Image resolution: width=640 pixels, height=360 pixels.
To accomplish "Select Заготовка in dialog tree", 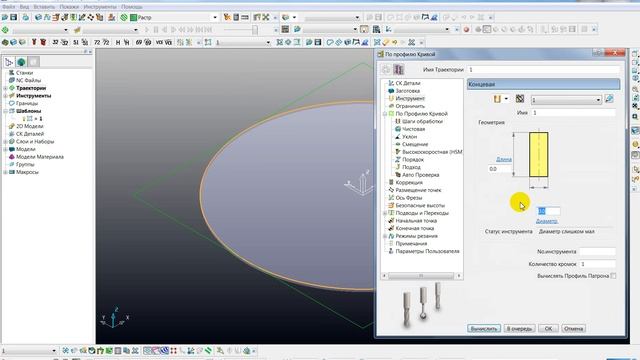I will [x=407, y=91].
